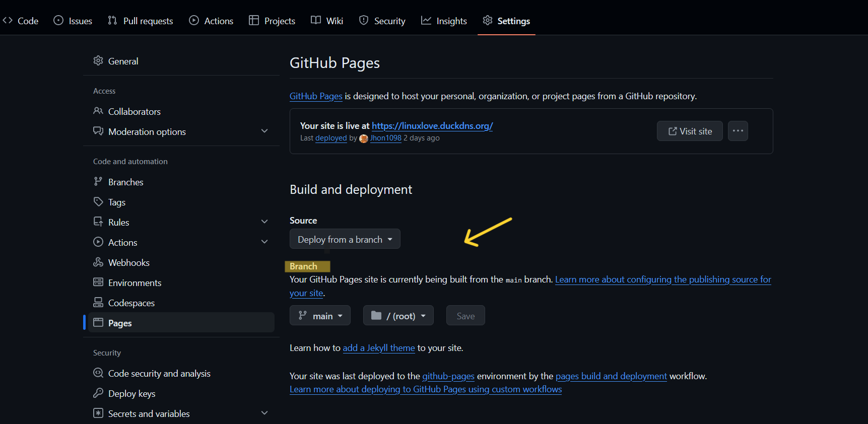The width and height of the screenshot is (868, 424).
Task: Open the linuxlove.duckdns.org link
Action: [432, 126]
